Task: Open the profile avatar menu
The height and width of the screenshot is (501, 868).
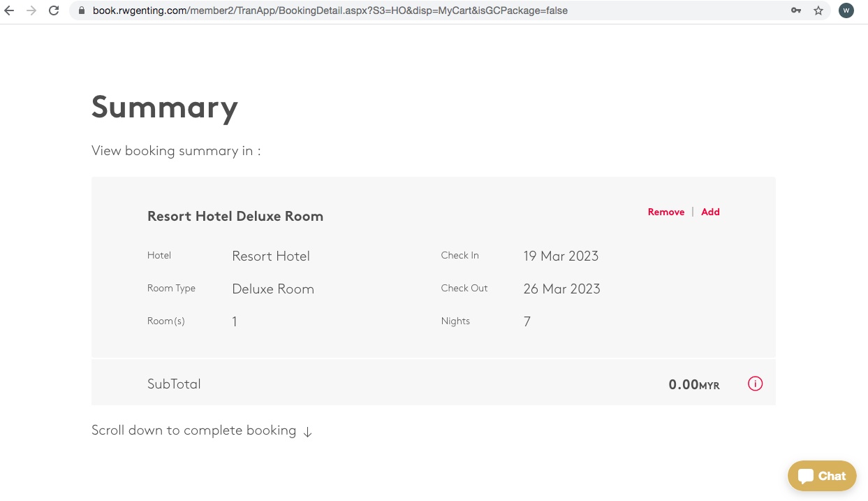Action: click(x=846, y=10)
